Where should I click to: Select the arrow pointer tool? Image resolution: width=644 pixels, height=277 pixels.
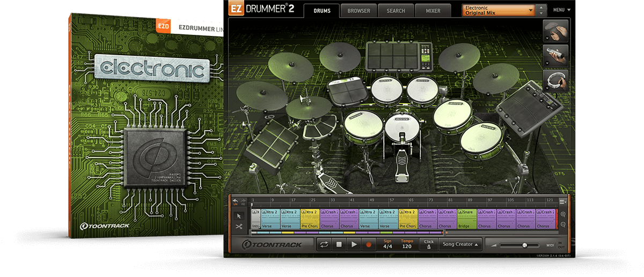pyautogui.click(x=239, y=216)
